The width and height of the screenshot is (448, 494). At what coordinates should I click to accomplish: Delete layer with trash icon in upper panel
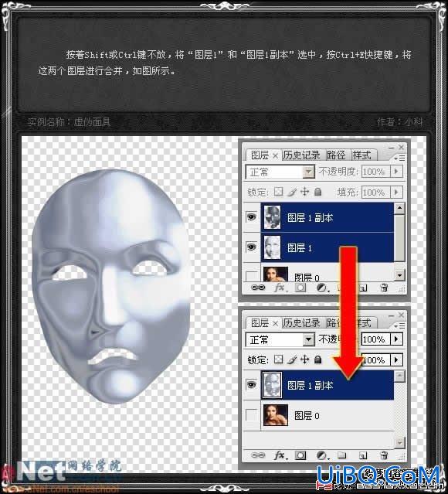tap(384, 288)
